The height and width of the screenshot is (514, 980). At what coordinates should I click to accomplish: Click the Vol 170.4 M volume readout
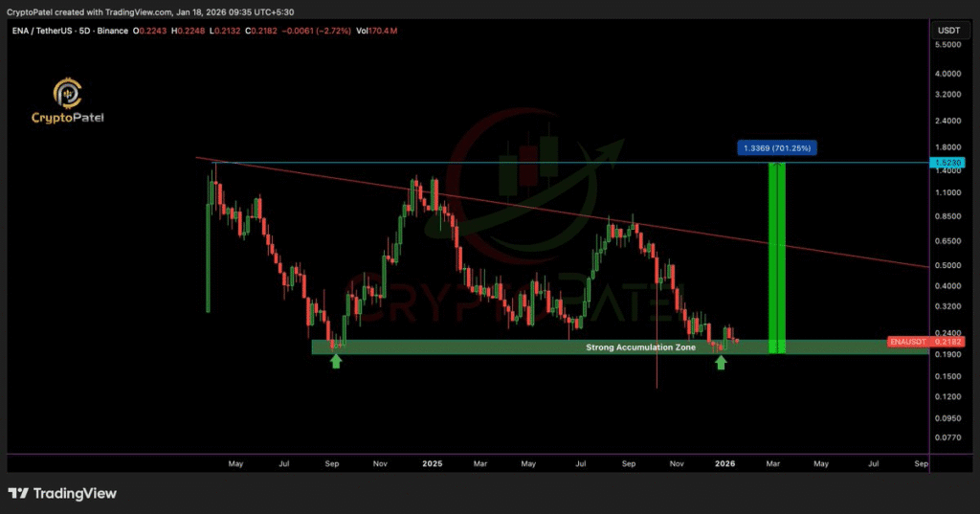click(x=376, y=31)
